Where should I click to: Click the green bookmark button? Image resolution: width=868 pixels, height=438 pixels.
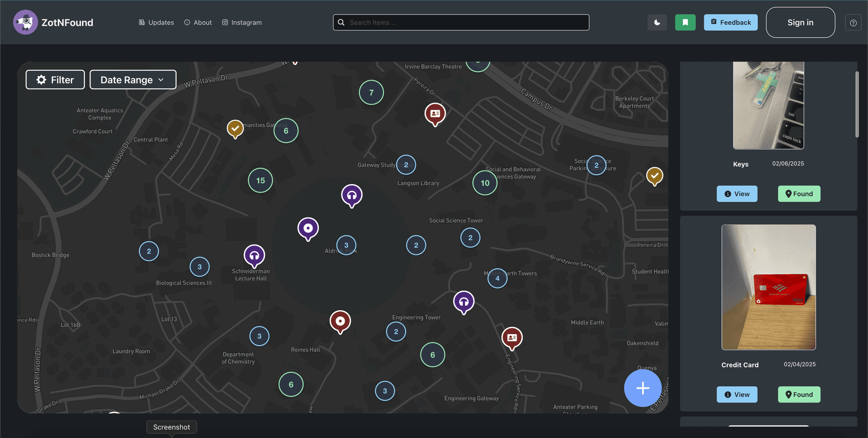[685, 22]
